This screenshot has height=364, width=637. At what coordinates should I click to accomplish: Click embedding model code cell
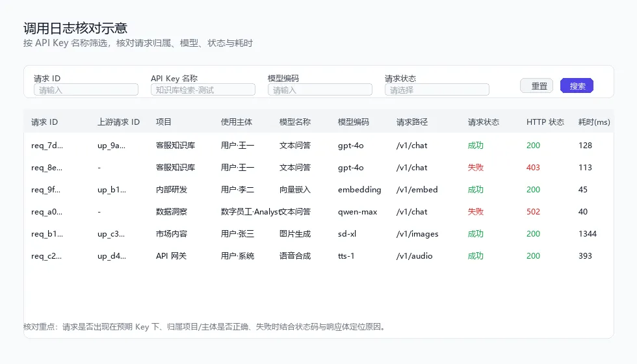(x=359, y=190)
